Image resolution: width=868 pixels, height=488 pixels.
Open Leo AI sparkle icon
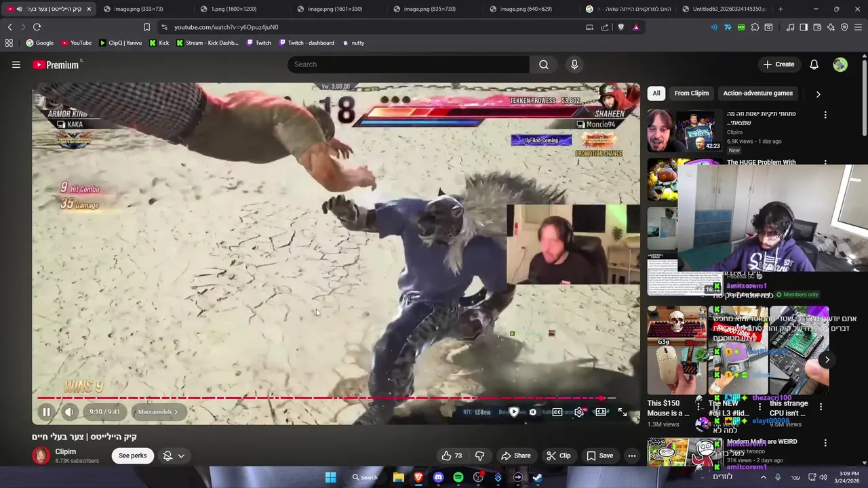tap(831, 27)
